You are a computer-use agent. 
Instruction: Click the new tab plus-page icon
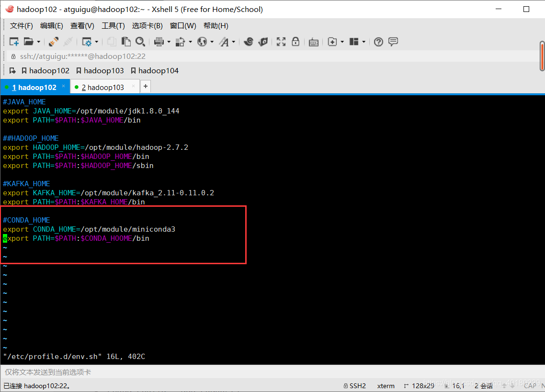(x=332, y=42)
